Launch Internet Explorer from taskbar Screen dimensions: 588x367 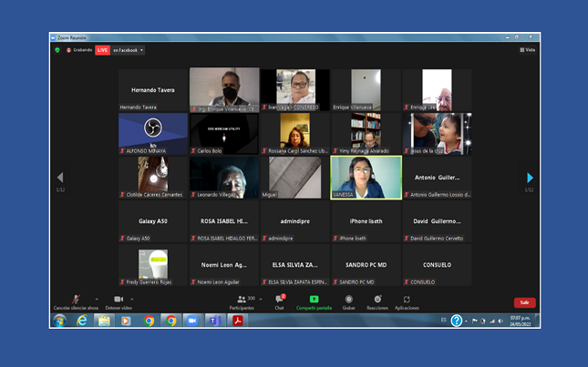[81, 321]
